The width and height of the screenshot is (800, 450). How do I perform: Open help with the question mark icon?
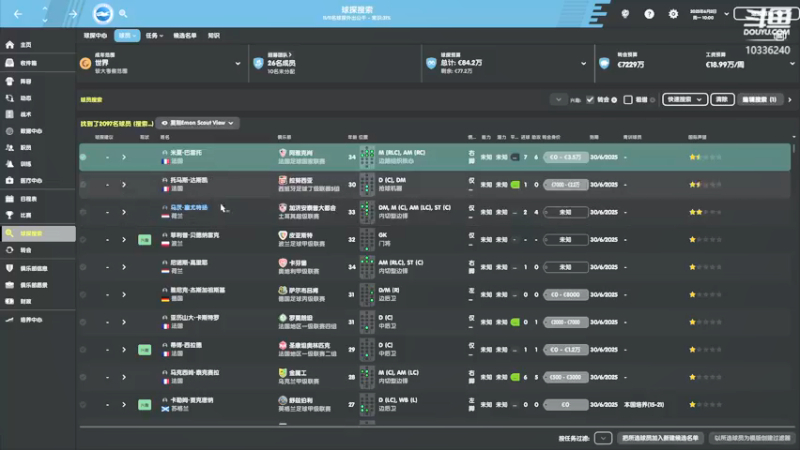click(649, 14)
